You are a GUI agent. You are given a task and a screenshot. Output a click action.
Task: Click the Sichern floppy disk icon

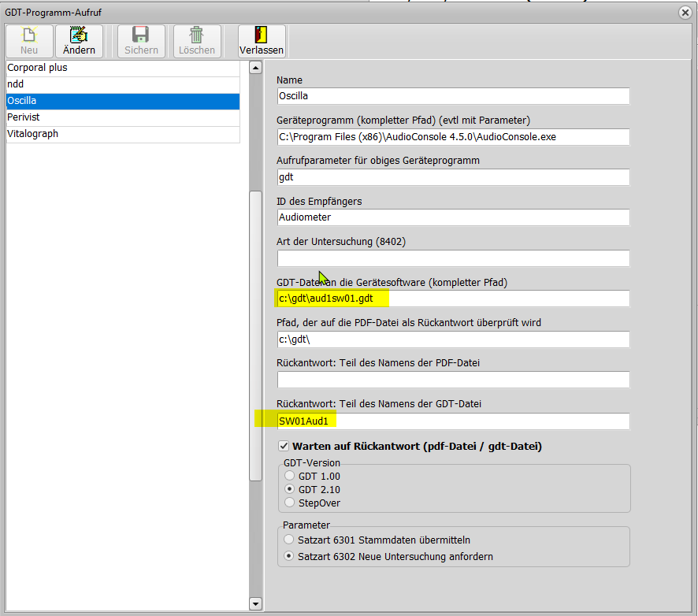pos(141,35)
